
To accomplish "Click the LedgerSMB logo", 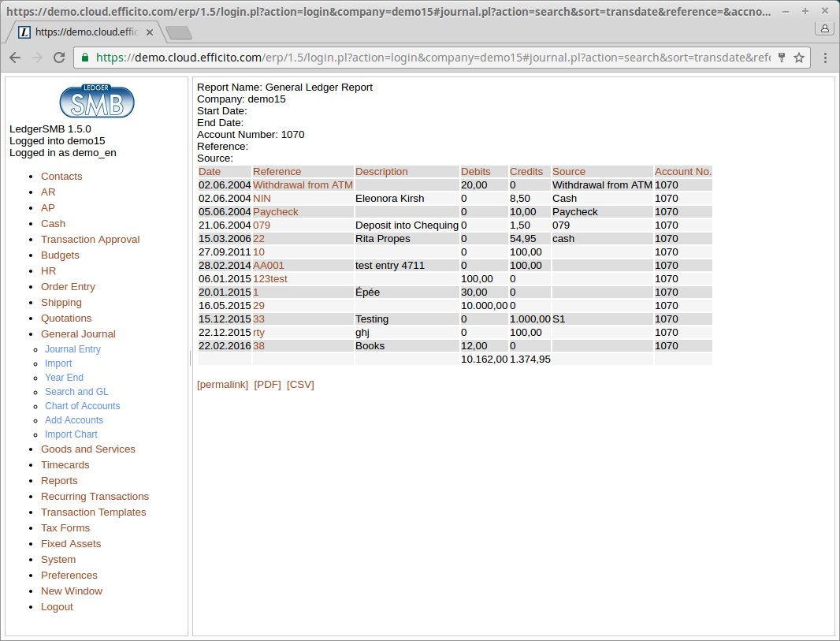I will (x=97, y=101).
